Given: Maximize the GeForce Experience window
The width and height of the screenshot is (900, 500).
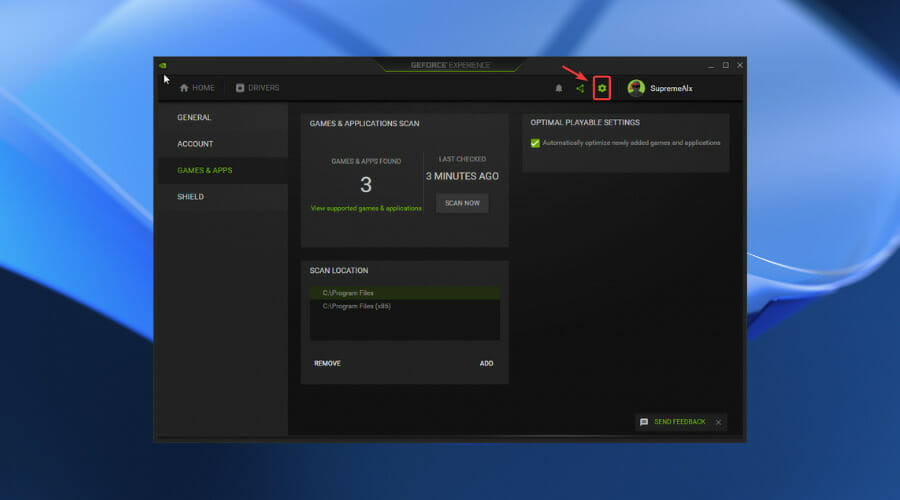Looking at the screenshot, I should click(x=726, y=65).
